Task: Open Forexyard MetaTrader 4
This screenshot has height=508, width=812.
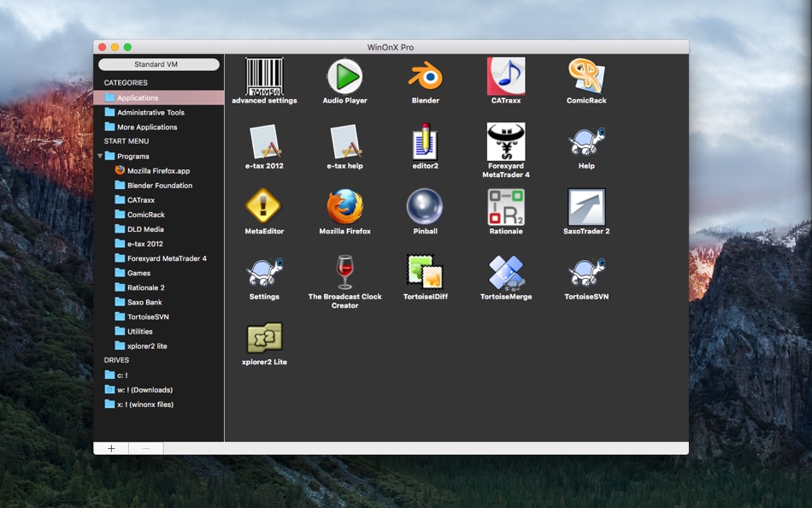Action: coord(505,140)
